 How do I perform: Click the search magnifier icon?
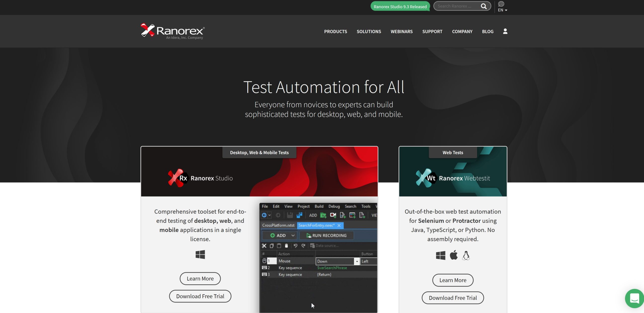coord(484,6)
